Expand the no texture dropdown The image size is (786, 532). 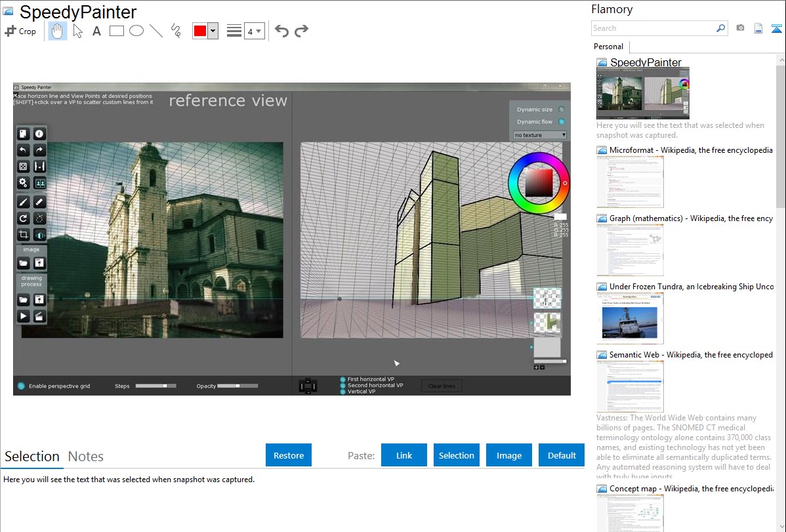click(540, 135)
